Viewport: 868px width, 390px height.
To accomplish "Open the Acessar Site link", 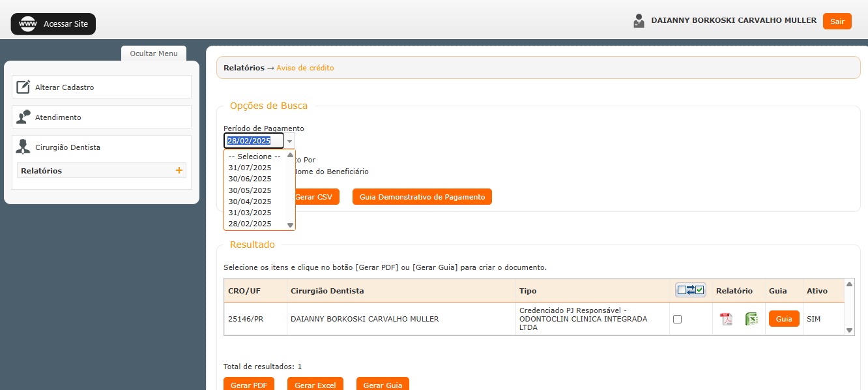I will pyautogui.click(x=53, y=24).
